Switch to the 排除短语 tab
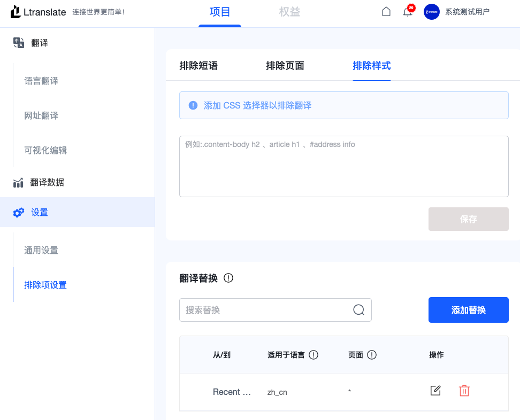The height and width of the screenshot is (420, 520). (x=198, y=66)
